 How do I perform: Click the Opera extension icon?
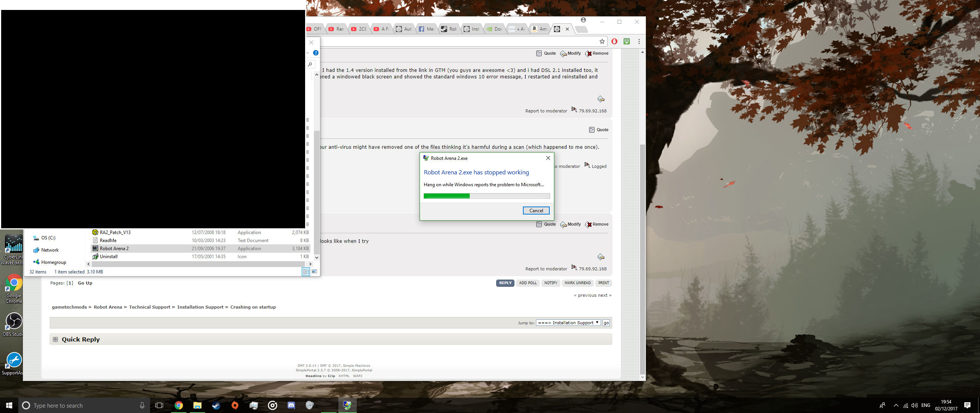point(614,41)
